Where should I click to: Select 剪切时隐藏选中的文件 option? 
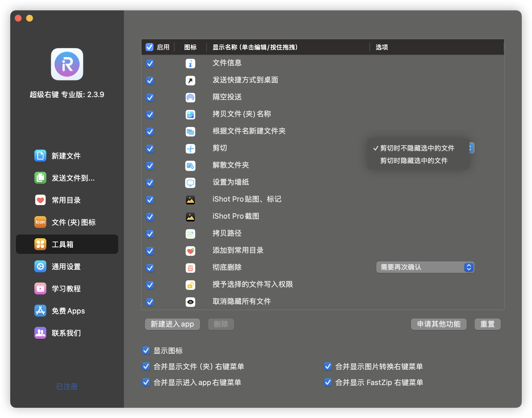click(x=414, y=161)
